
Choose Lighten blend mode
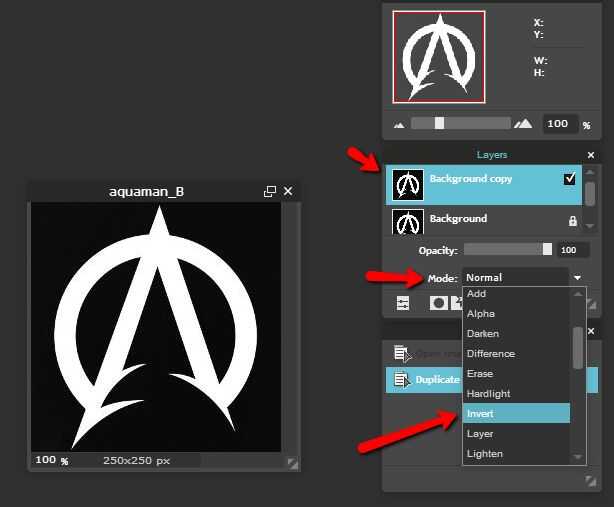pos(516,453)
